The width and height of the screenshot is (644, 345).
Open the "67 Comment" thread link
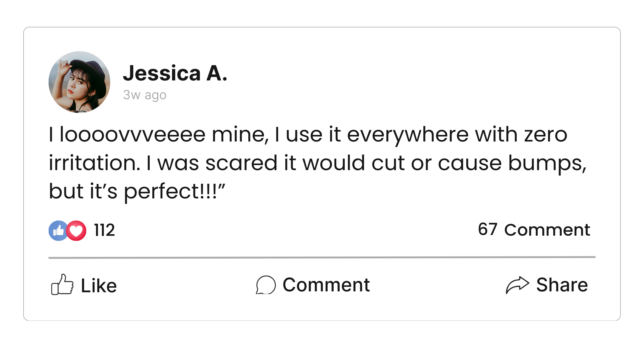point(534,230)
